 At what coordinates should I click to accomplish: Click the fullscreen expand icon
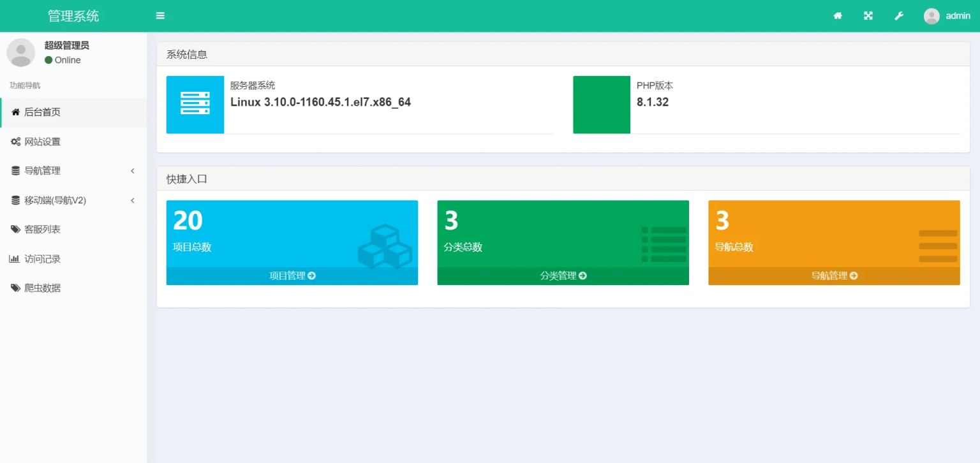pos(868,16)
